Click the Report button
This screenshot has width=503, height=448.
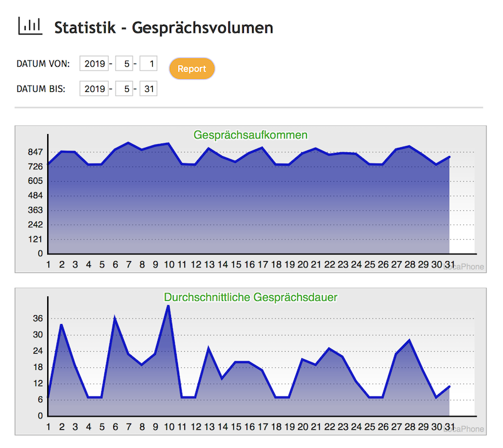coord(192,69)
